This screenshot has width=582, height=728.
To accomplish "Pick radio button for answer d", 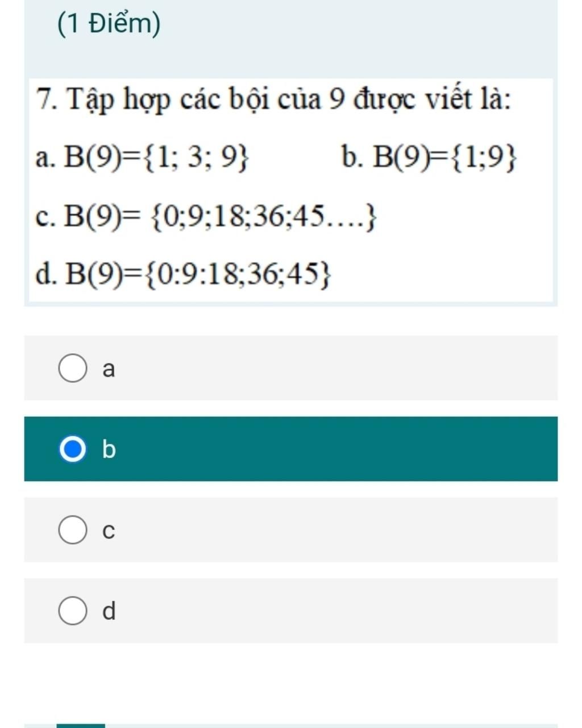I will point(73,611).
